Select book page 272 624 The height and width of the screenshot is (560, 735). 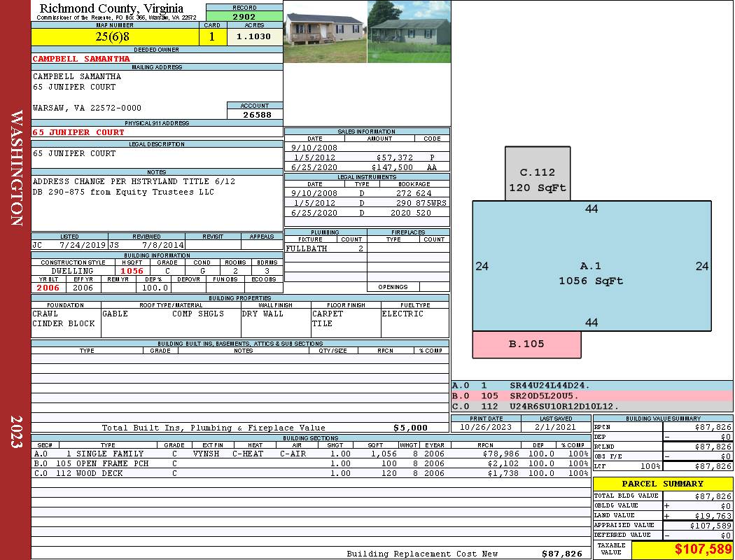414,193
